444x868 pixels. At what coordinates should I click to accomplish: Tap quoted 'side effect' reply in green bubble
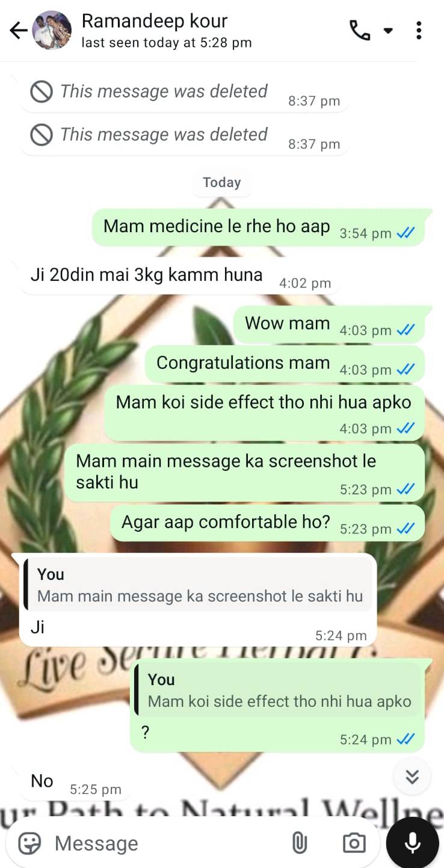coord(278,690)
